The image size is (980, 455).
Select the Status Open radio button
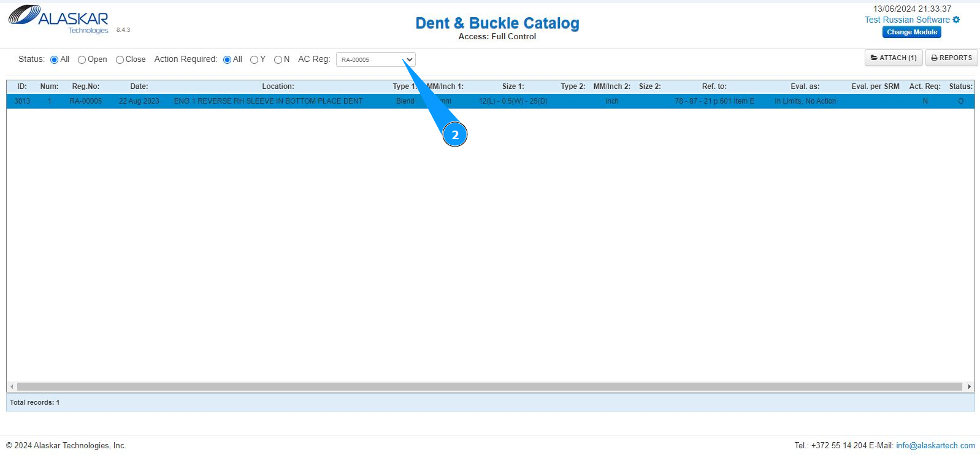pos(82,59)
